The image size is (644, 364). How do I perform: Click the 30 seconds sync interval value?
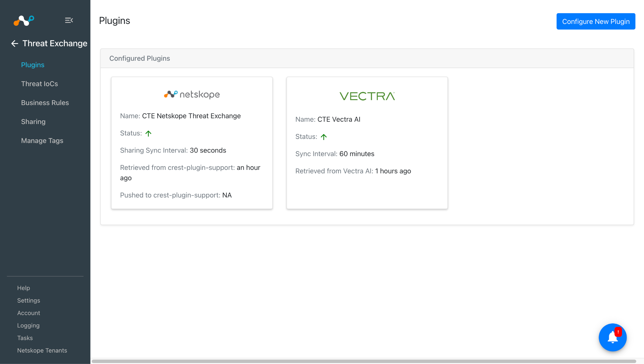(208, 150)
